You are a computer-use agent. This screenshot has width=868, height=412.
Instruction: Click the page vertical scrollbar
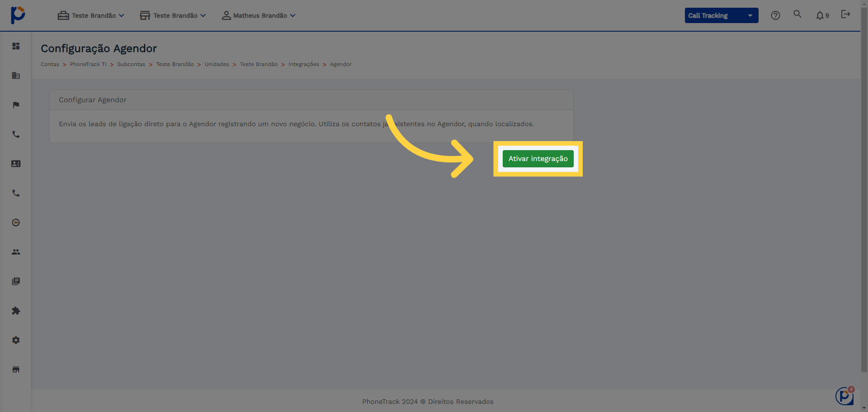(864, 190)
